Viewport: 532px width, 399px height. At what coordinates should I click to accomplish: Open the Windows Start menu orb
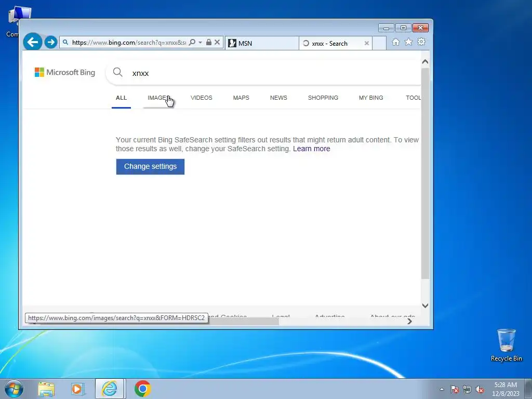(x=14, y=389)
